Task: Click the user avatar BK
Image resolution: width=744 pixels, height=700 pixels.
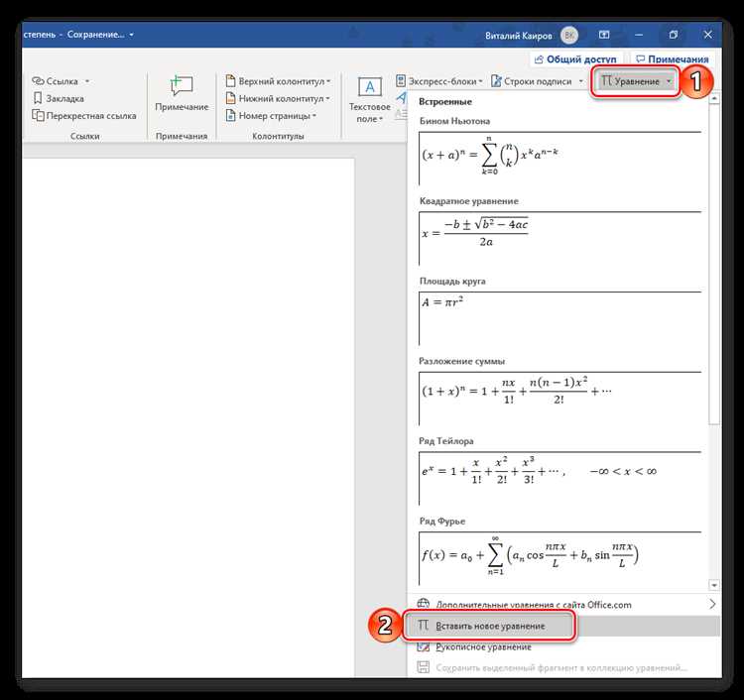Action: point(569,35)
